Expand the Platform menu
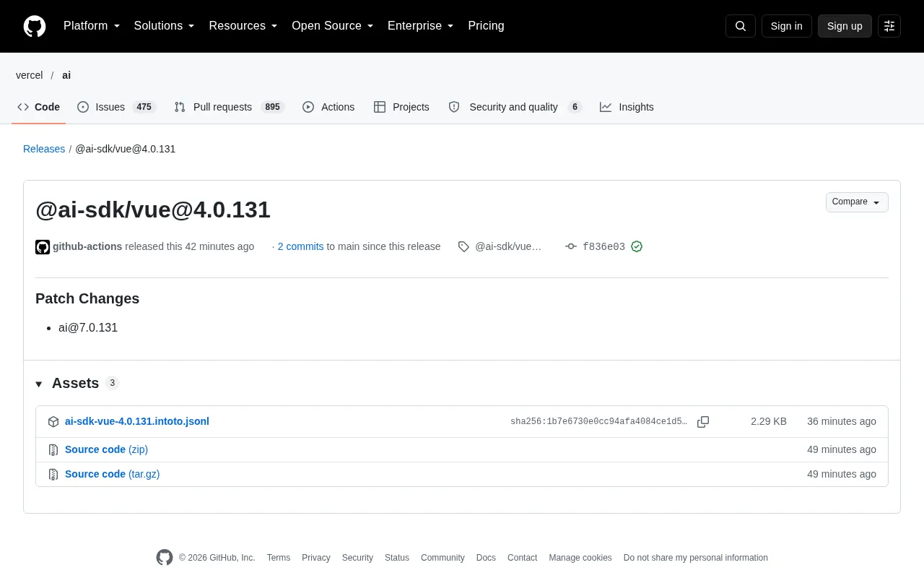The height and width of the screenshot is (578, 924). pyautogui.click(x=92, y=26)
